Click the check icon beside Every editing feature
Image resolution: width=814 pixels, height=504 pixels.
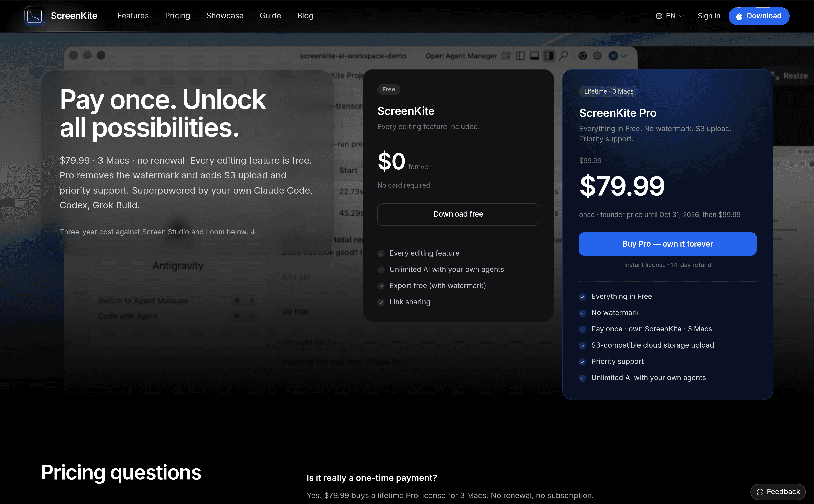coord(381,254)
